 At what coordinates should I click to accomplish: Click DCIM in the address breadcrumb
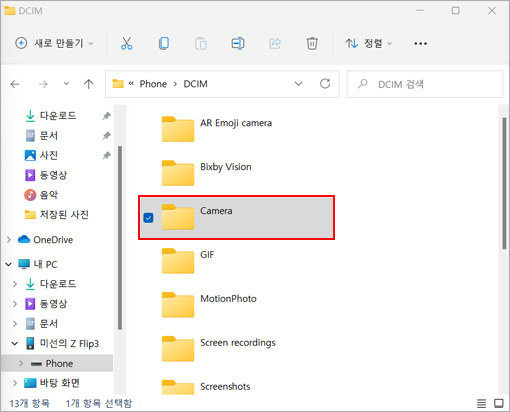pos(195,84)
